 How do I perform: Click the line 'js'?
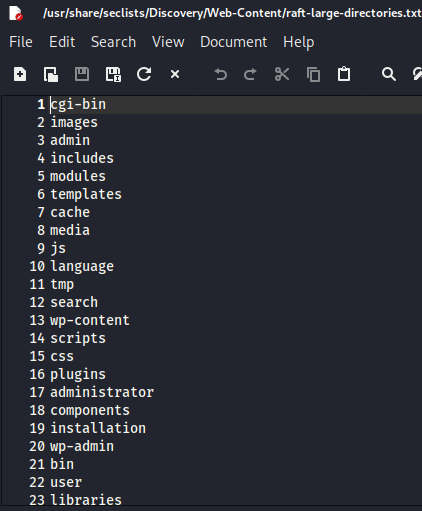[x=58, y=248]
